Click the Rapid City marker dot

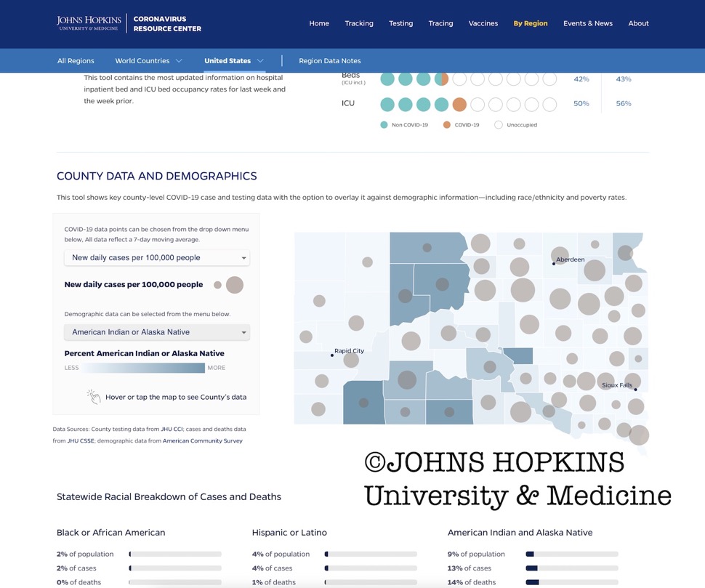(332, 355)
